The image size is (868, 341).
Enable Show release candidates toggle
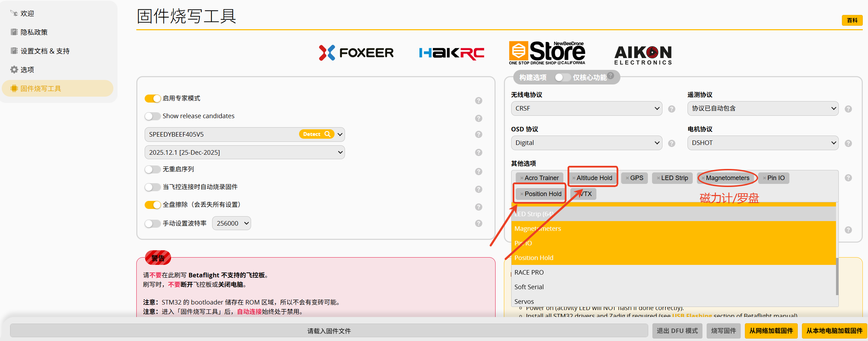tap(153, 116)
